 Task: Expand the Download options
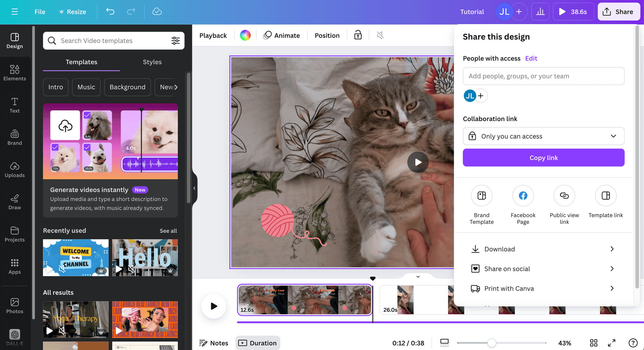pyautogui.click(x=543, y=249)
